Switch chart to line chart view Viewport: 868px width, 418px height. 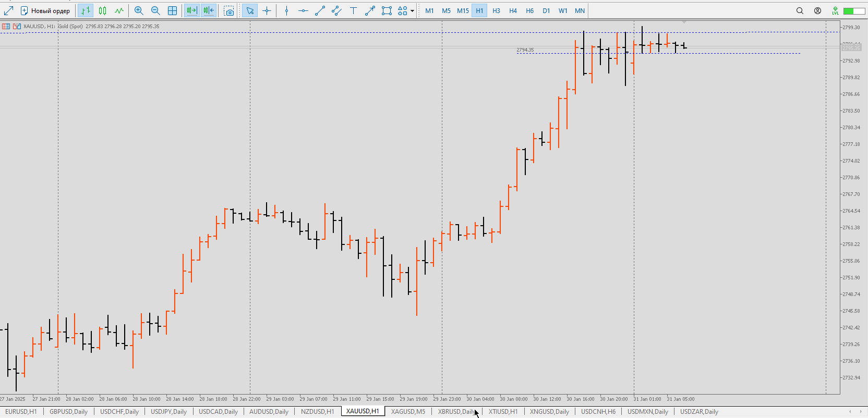[x=119, y=10]
